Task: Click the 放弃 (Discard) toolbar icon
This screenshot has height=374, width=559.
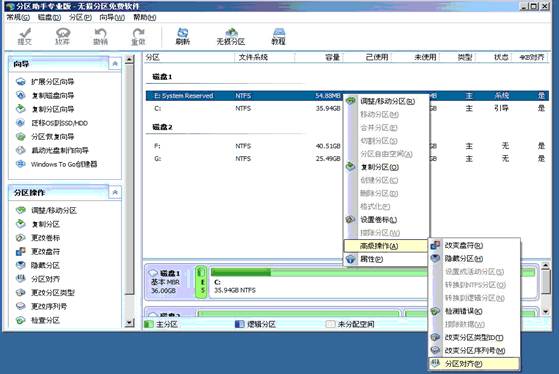Action: coord(63,36)
